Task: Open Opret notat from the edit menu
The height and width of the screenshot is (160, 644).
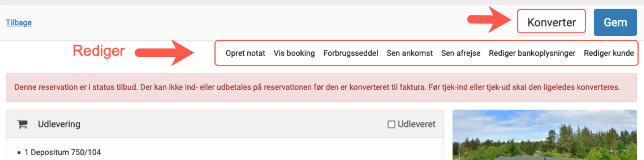Action: [245, 53]
